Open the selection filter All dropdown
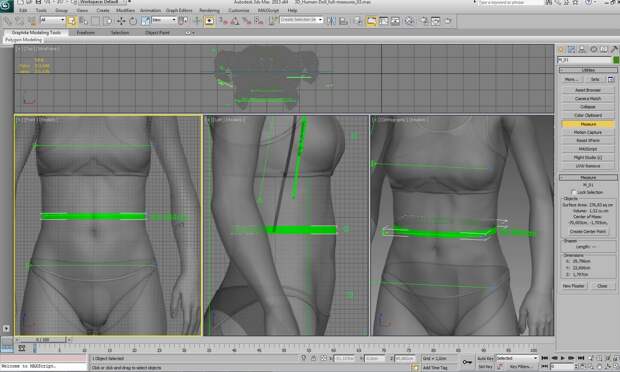 click(53, 20)
